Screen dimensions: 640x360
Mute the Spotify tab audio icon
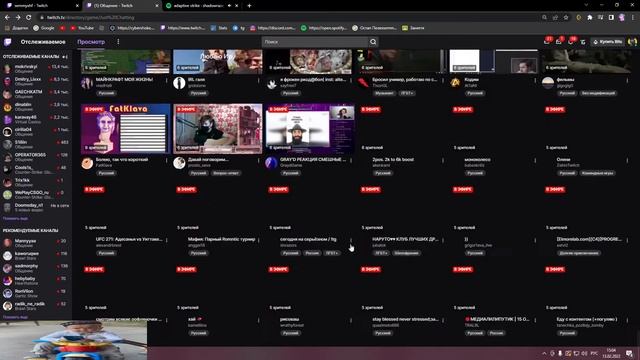229,6
